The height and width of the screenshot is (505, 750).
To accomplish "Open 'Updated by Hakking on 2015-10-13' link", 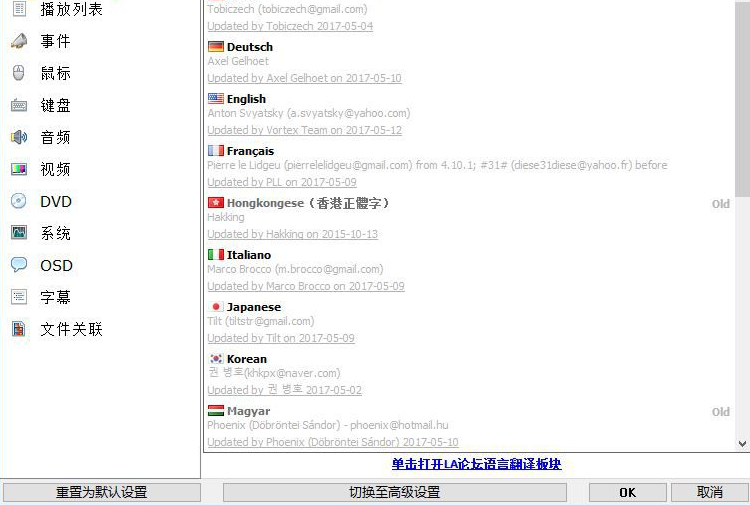I will click(293, 234).
